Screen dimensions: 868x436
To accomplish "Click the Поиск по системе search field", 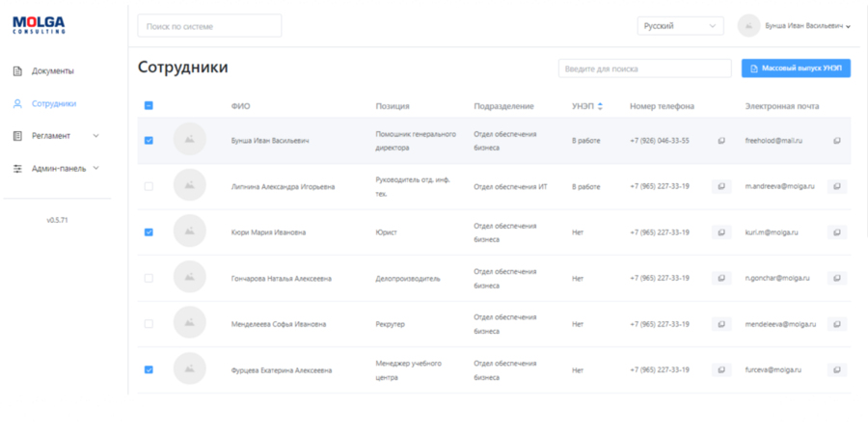I will [x=209, y=26].
